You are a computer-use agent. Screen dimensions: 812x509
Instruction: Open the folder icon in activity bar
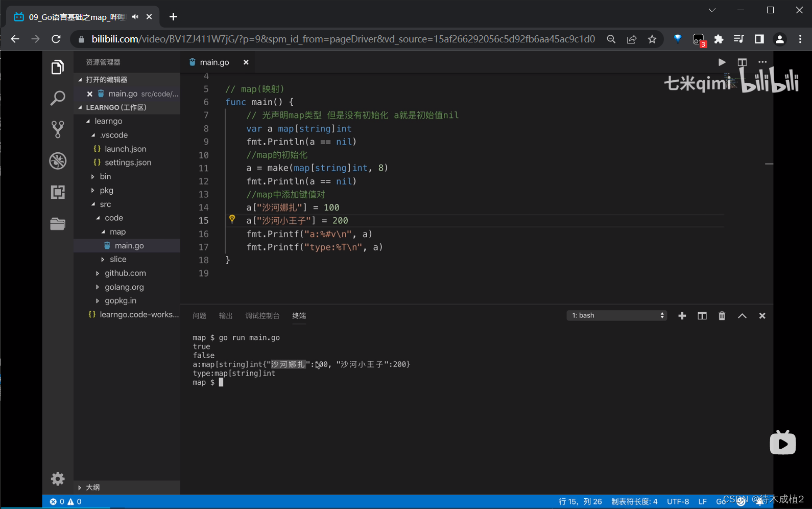coord(58,223)
